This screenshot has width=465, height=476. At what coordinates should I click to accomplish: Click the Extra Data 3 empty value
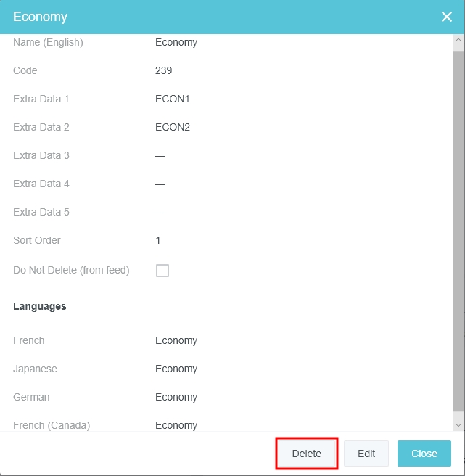pyautogui.click(x=160, y=155)
